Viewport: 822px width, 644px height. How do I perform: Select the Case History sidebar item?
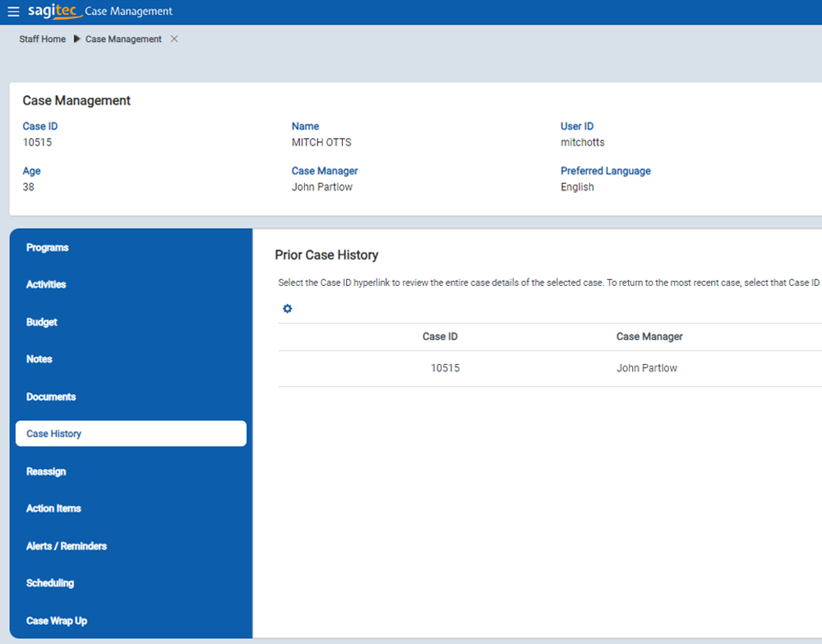point(131,434)
